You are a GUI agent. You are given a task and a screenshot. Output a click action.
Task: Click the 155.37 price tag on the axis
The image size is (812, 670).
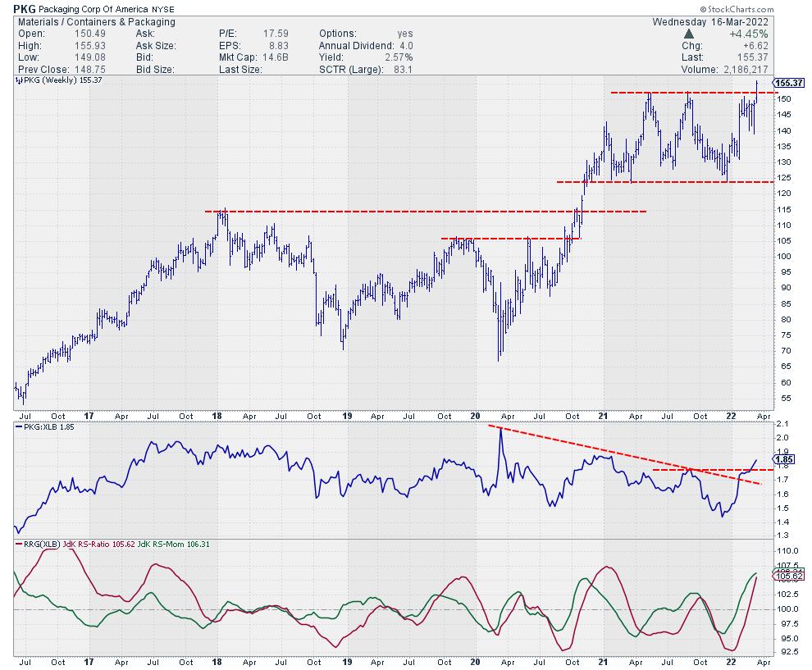coord(789,83)
